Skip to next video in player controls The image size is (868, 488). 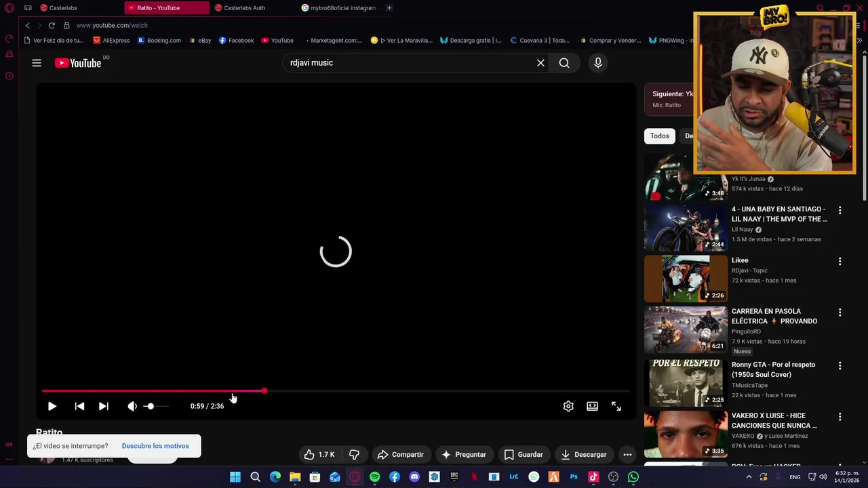(103, 406)
